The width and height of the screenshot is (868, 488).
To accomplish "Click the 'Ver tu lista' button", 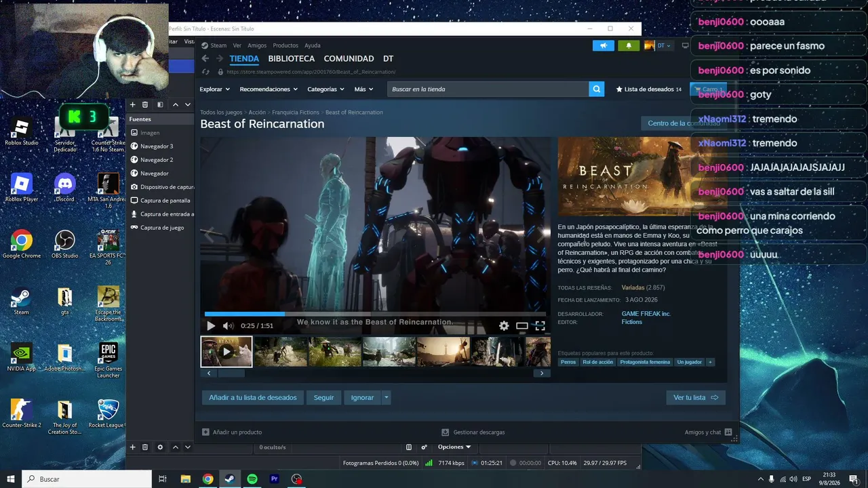I will point(696,398).
